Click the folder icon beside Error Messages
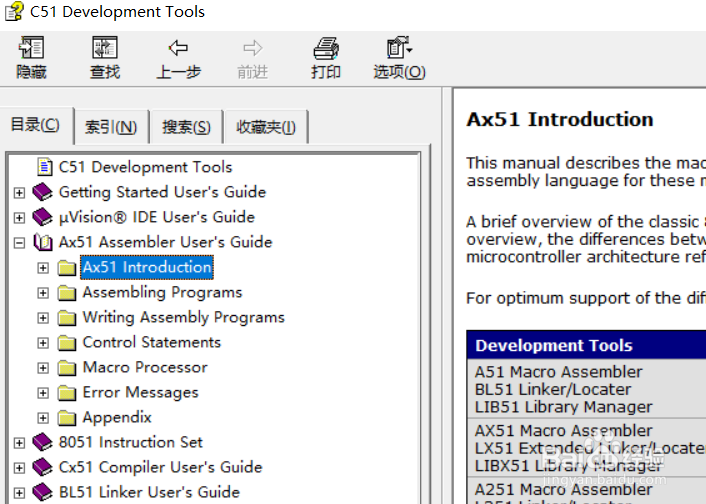The height and width of the screenshot is (504, 706). [67, 393]
